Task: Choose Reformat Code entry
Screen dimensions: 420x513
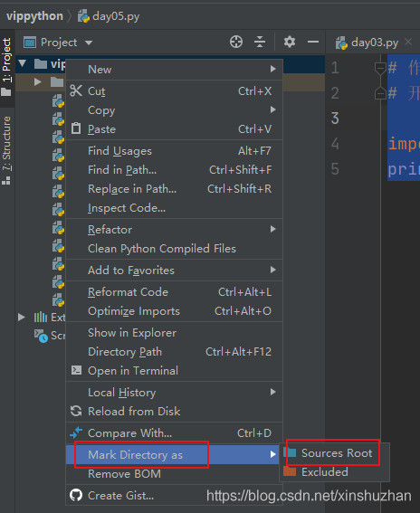Action: point(174,292)
